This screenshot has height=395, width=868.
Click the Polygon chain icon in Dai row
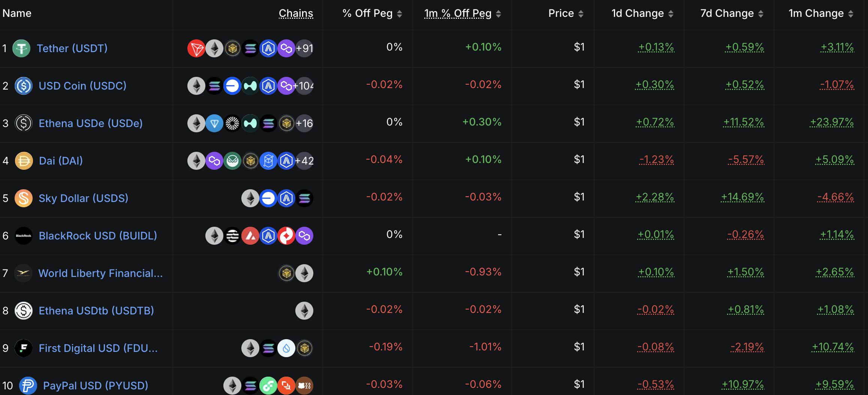pos(214,161)
